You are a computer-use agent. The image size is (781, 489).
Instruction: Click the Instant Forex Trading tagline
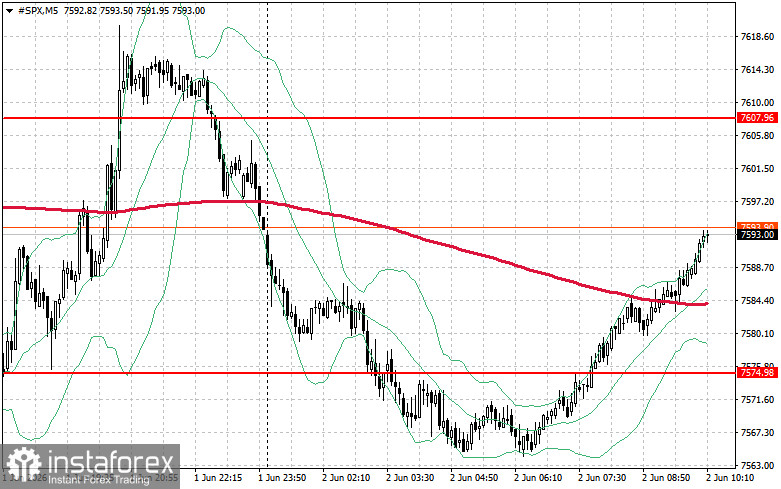99,480
